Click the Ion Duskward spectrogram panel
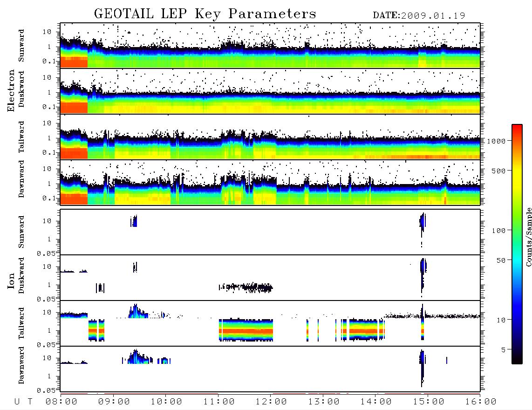Viewport: 532px width, 410px height. 270,278
